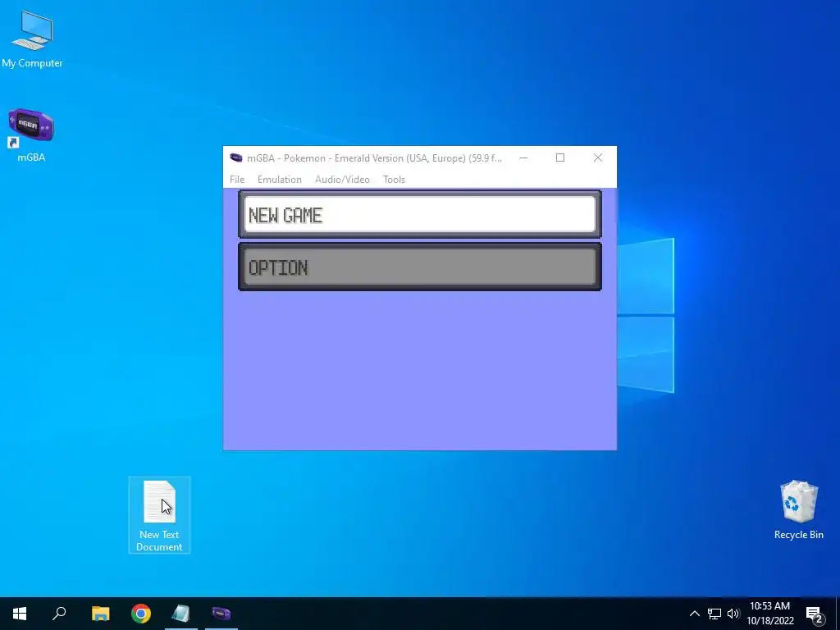Image resolution: width=840 pixels, height=630 pixels.
Task: Open the Emulation menu
Action: click(x=279, y=180)
